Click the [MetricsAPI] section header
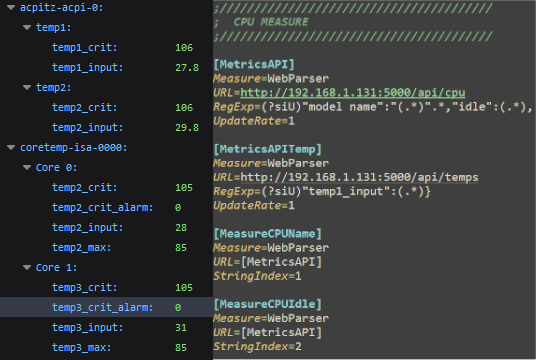Screen dimensions: 536x360 254,64
